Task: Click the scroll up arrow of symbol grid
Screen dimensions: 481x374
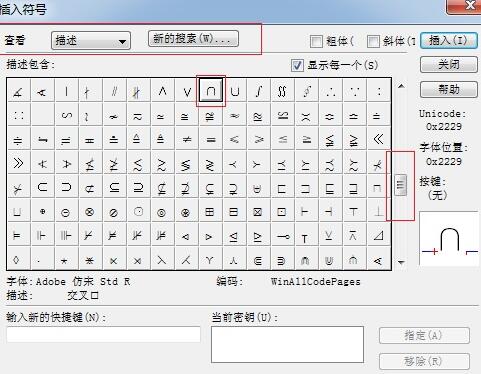Action: coord(401,86)
